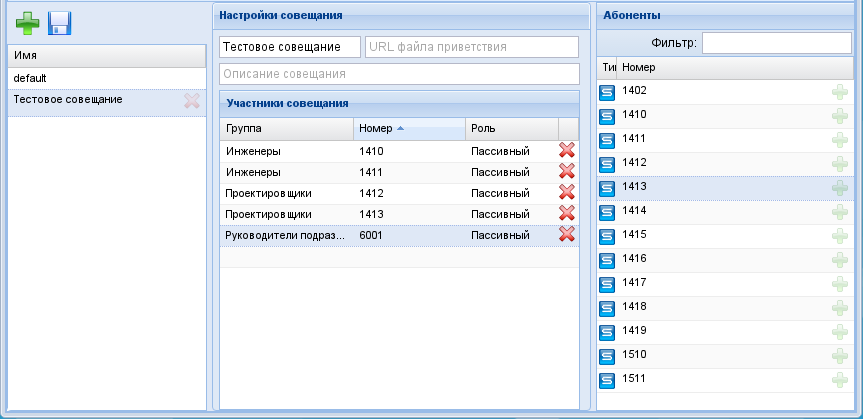The image size is (863, 419).
Task: Sort participants by Номер column header
Action: (408, 129)
